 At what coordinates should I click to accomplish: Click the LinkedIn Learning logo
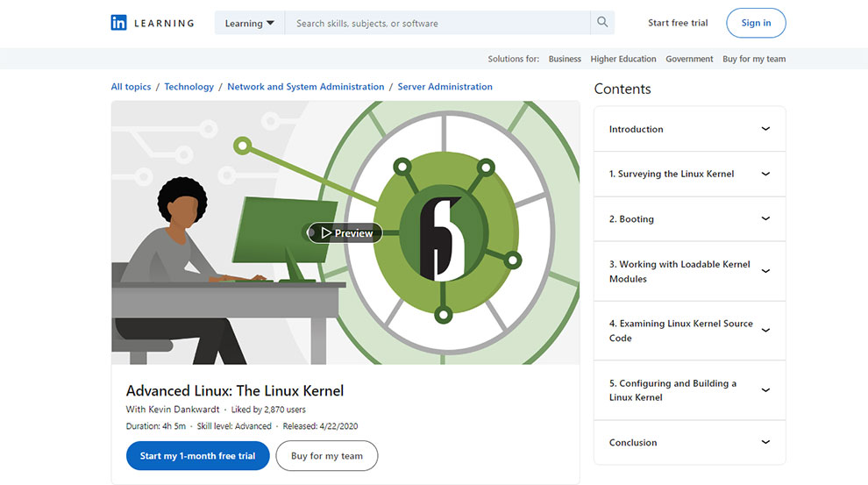[152, 23]
